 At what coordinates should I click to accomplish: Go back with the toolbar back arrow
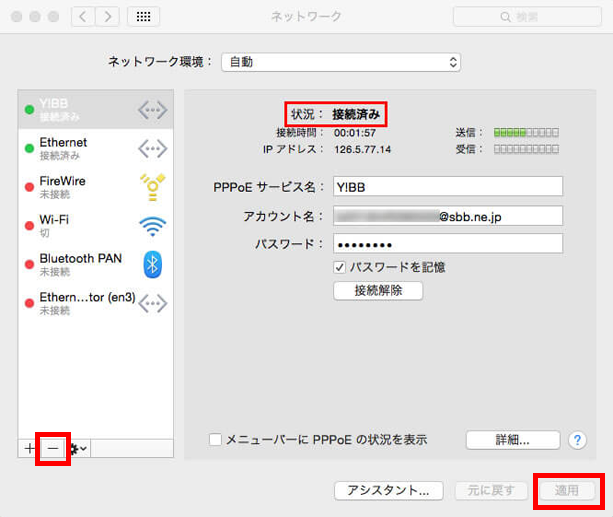[x=83, y=16]
